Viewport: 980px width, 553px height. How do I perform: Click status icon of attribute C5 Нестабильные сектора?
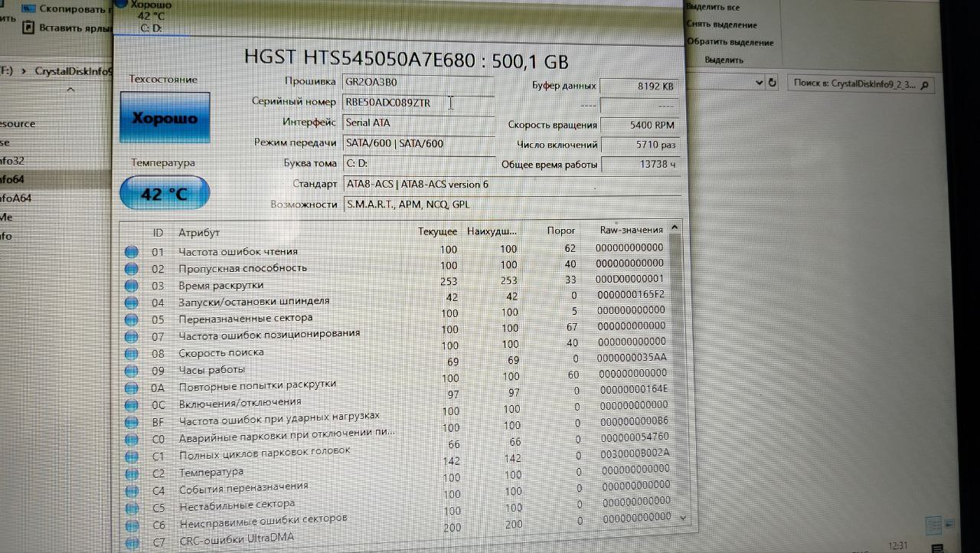point(131,508)
